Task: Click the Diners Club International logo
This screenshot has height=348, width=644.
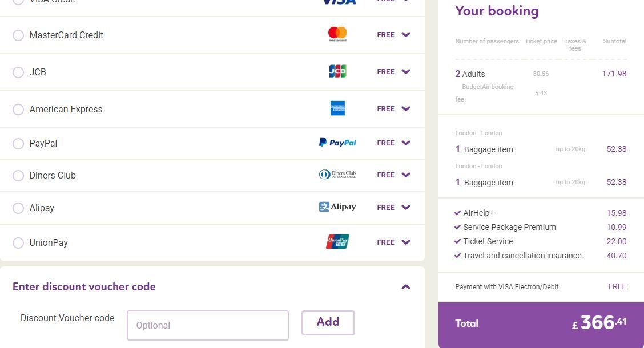Action: [337, 175]
